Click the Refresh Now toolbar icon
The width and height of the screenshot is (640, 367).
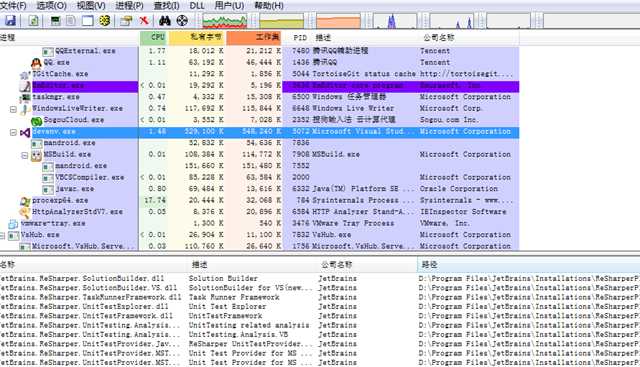tap(34, 20)
